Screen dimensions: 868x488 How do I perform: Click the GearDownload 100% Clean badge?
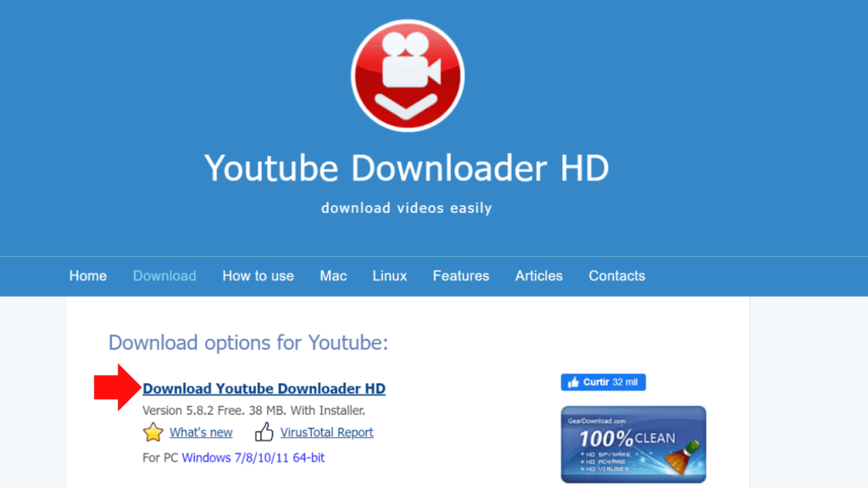633,444
